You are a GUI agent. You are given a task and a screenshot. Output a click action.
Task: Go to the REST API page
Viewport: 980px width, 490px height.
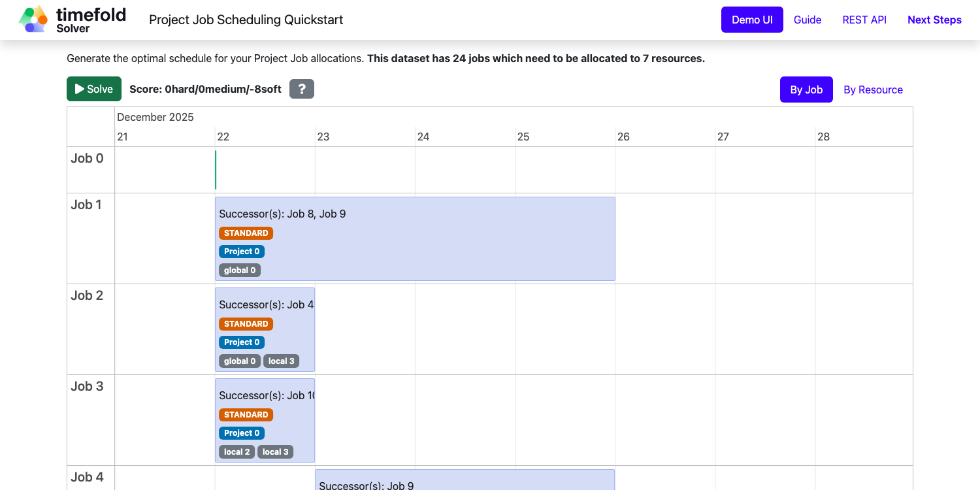[864, 20]
